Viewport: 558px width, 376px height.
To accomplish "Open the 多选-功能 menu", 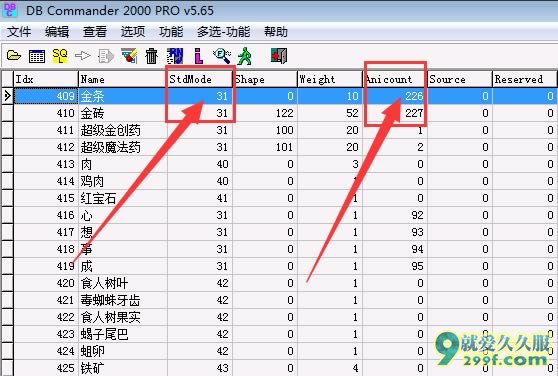I will click(223, 32).
